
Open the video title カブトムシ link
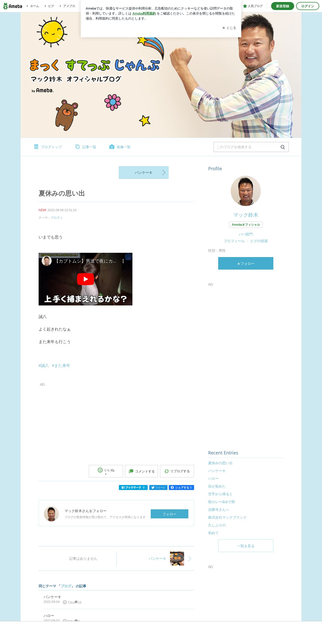point(85,261)
